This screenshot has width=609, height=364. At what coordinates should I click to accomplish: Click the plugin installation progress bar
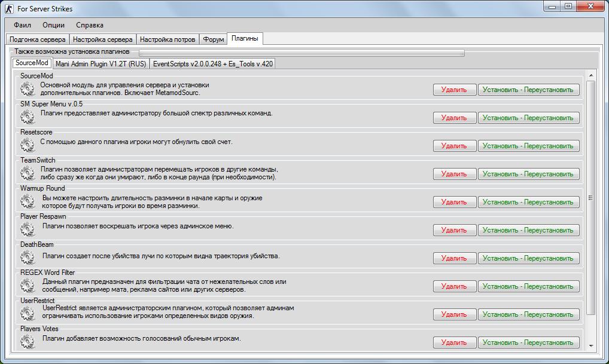pyautogui.click(x=302, y=53)
